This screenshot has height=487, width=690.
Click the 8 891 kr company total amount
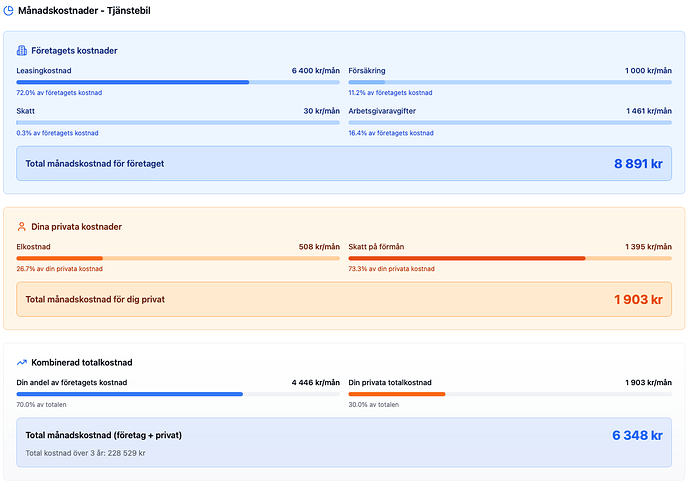[x=637, y=163]
